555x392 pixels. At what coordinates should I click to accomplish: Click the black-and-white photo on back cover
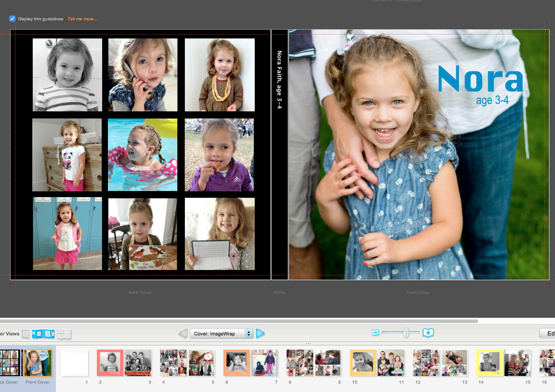pyautogui.click(x=67, y=75)
